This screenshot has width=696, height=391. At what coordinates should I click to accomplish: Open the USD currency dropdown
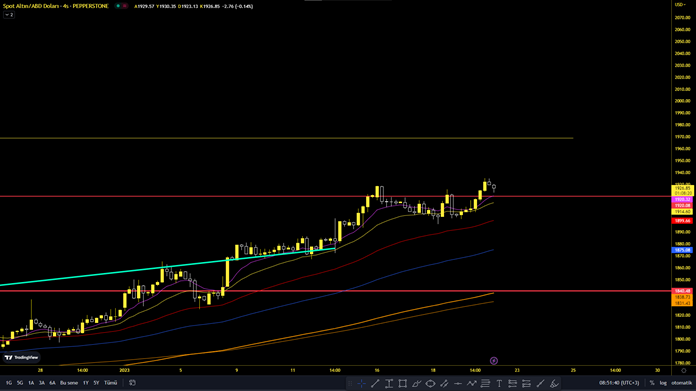pos(680,4)
